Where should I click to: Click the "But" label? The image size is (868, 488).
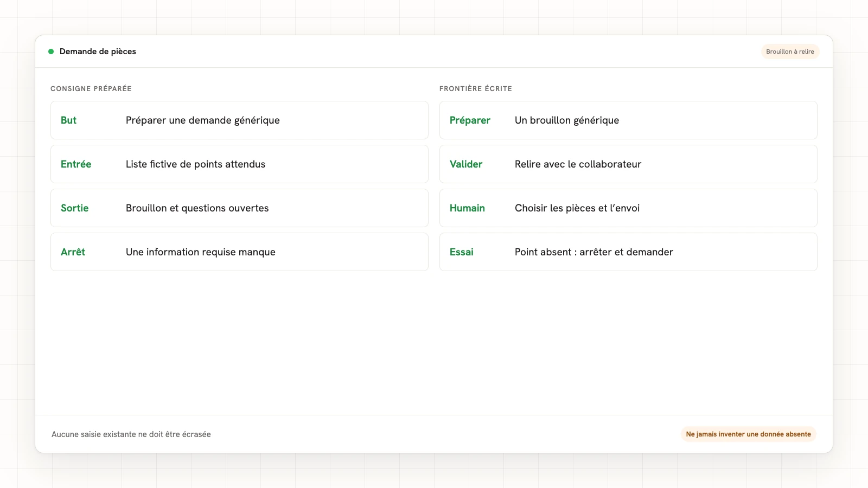[x=68, y=120]
